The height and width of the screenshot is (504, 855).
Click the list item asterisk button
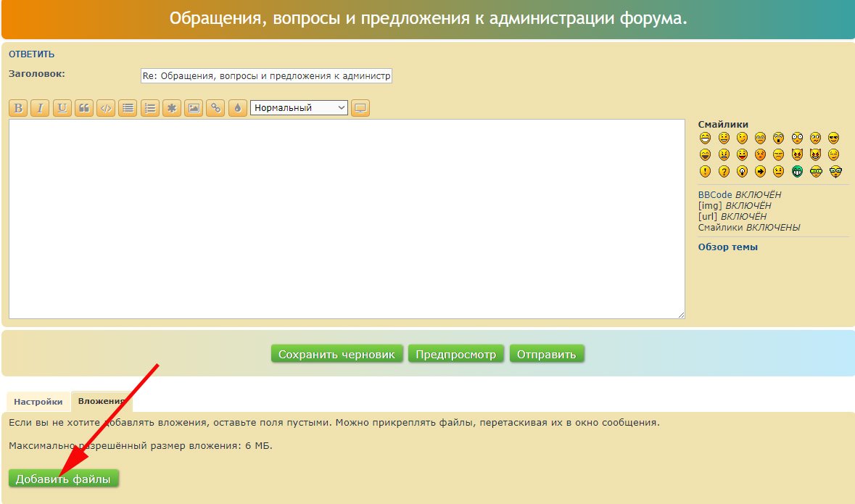[172, 108]
